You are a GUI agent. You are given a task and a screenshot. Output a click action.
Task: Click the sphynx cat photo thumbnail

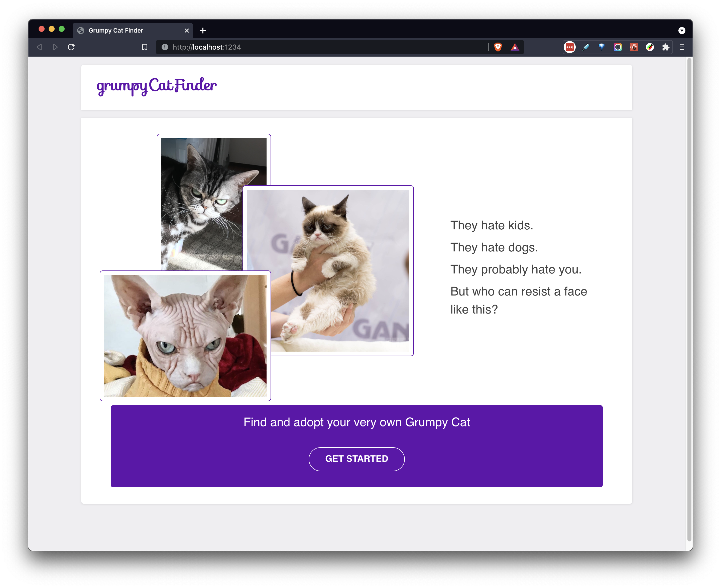185,335
